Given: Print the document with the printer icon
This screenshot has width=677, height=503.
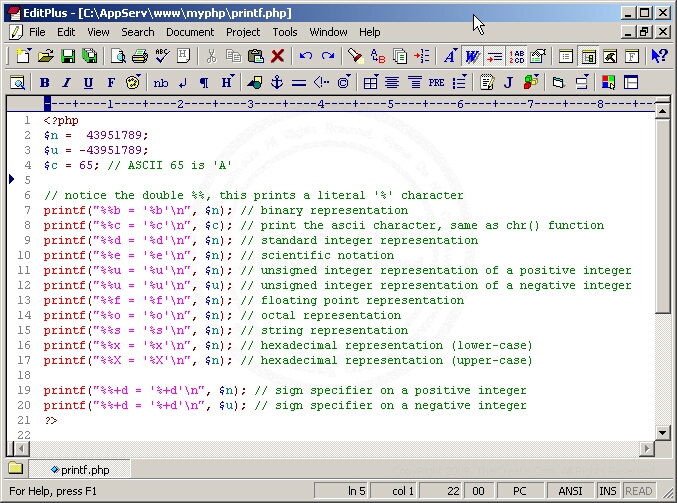Looking at the screenshot, I should pos(139,56).
